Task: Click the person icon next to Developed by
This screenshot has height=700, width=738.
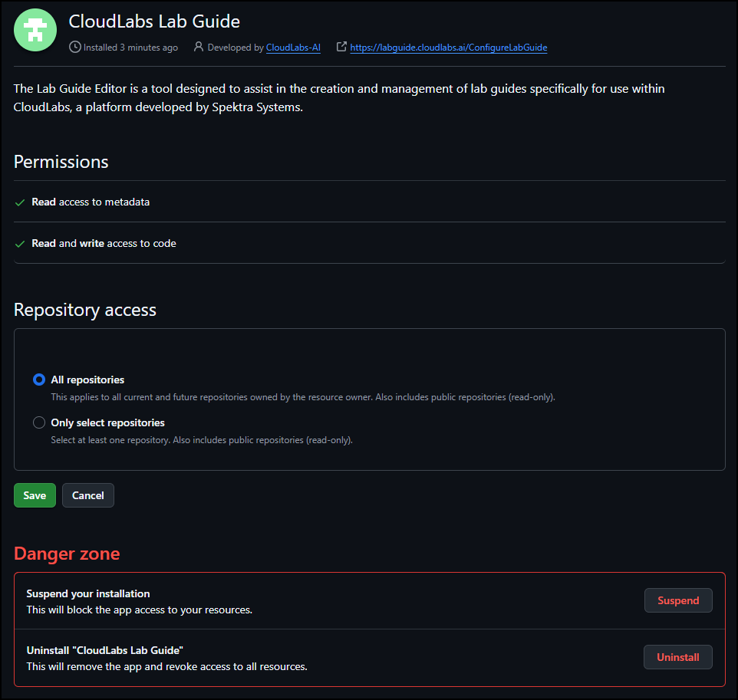Action: click(199, 47)
